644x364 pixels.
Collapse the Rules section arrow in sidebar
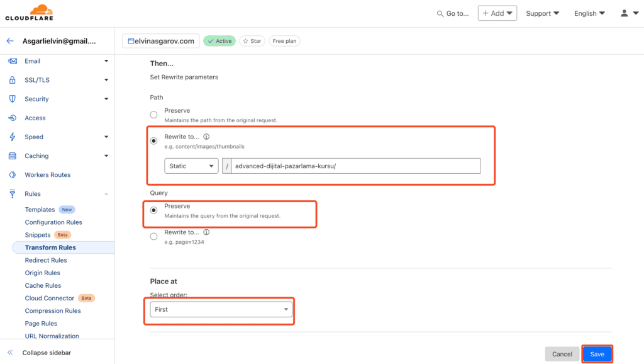pos(106,194)
